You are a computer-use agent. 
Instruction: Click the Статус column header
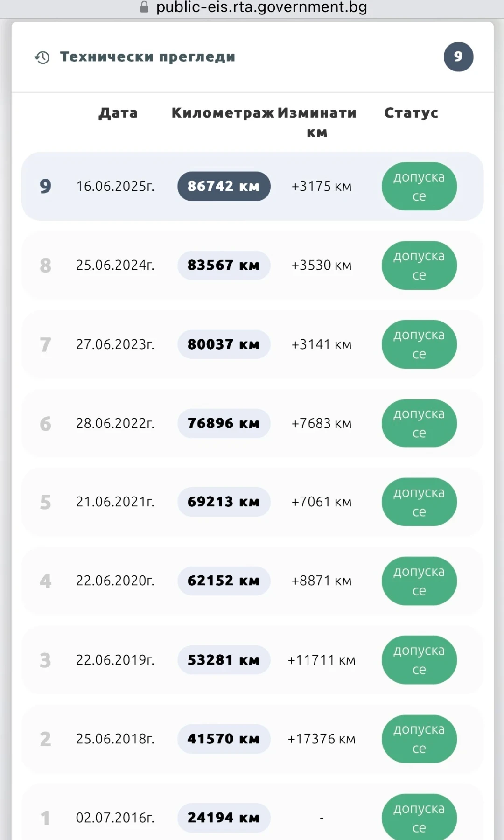point(411,113)
